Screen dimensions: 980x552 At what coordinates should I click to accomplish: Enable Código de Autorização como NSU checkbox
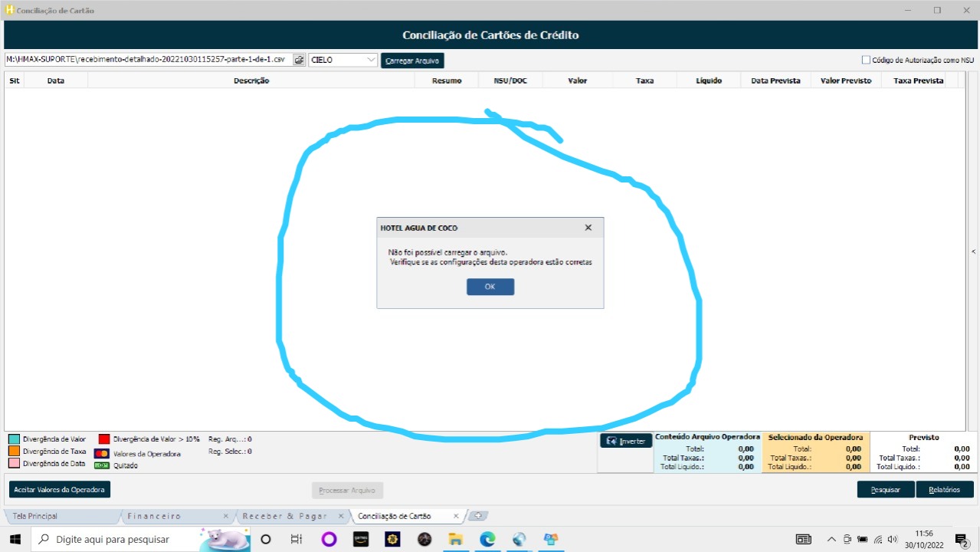click(866, 60)
